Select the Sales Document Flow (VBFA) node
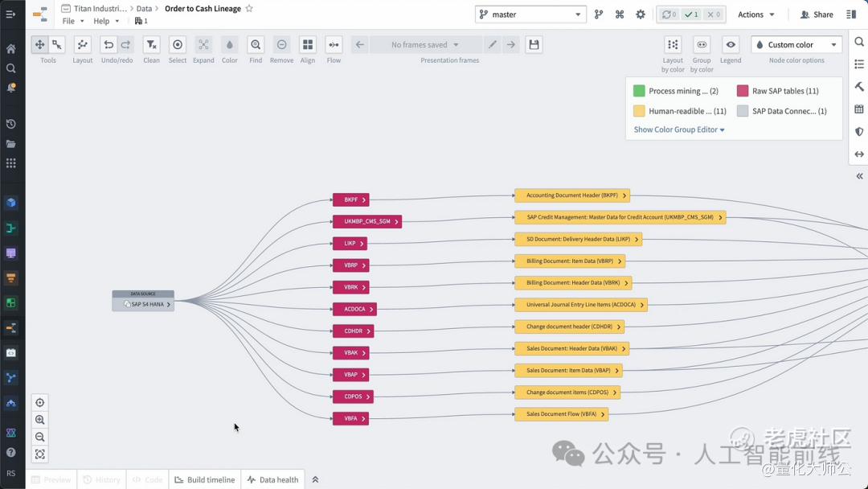This screenshot has height=489, width=868. [x=561, y=414]
